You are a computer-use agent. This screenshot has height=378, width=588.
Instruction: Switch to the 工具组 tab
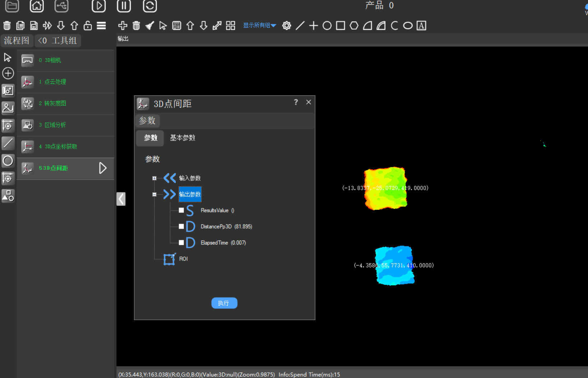pos(58,41)
